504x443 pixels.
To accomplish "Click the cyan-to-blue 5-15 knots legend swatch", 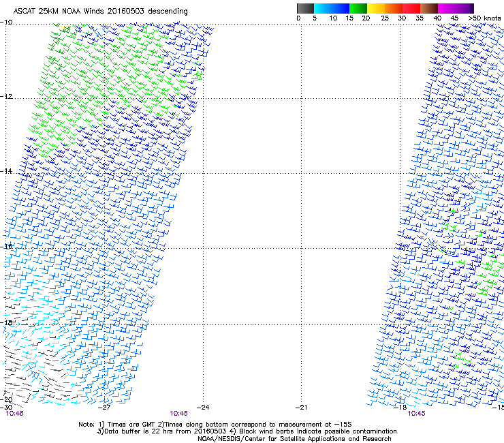I will point(332,8).
